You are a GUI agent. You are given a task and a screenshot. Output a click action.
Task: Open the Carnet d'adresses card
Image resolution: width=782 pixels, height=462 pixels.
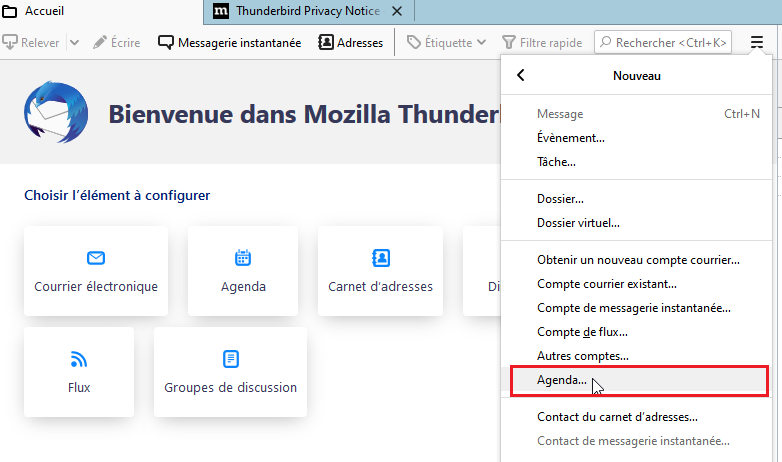pos(380,271)
